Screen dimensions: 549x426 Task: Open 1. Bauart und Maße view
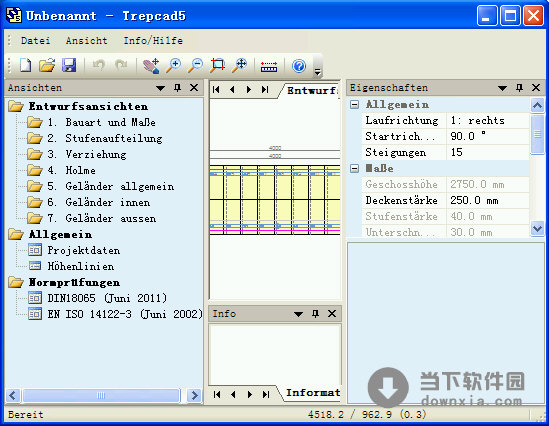[102, 123]
